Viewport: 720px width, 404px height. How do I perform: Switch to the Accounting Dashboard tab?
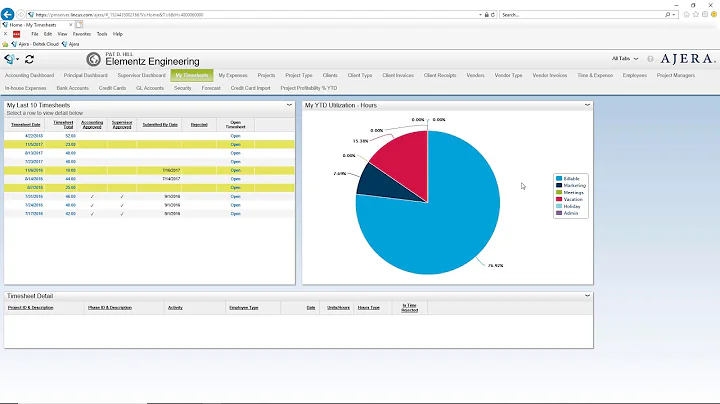pyautogui.click(x=29, y=75)
